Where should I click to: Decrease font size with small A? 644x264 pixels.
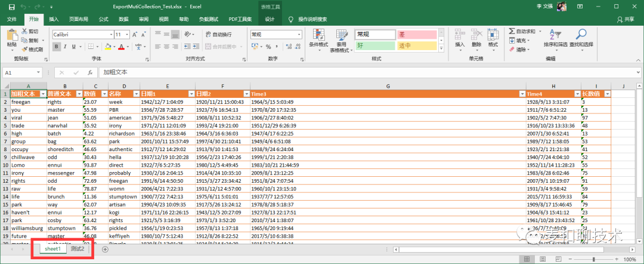pos(144,35)
